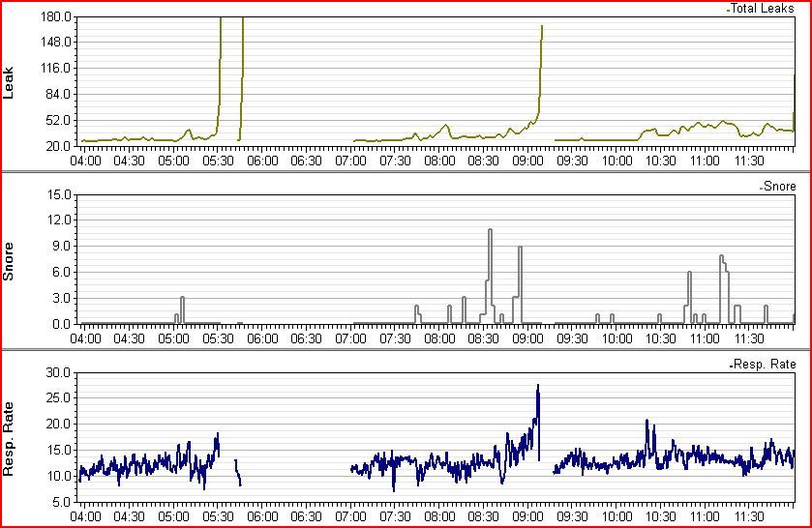Click the 52.0 value on Leak axis

[58, 121]
